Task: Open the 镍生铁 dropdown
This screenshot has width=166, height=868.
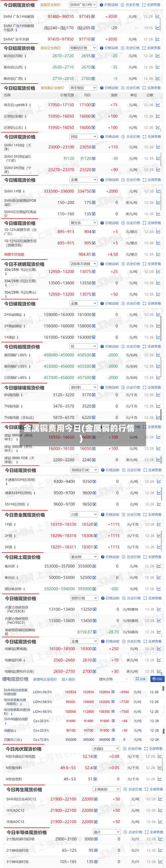Action: click(x=84, y=223)
